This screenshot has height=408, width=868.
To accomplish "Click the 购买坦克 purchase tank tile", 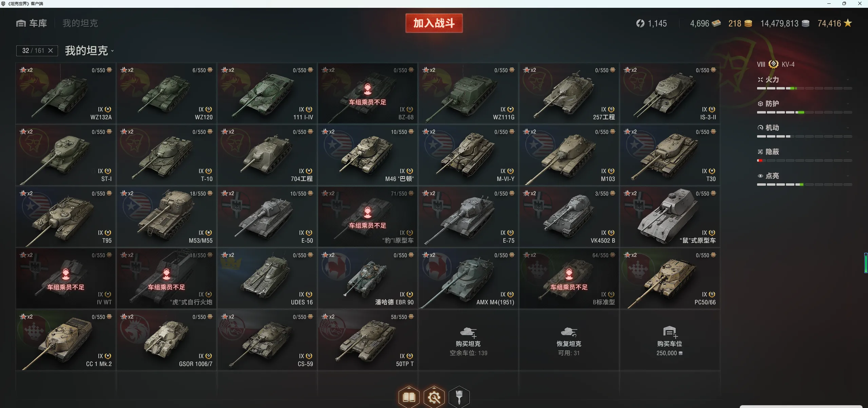I will pos(468,340).
